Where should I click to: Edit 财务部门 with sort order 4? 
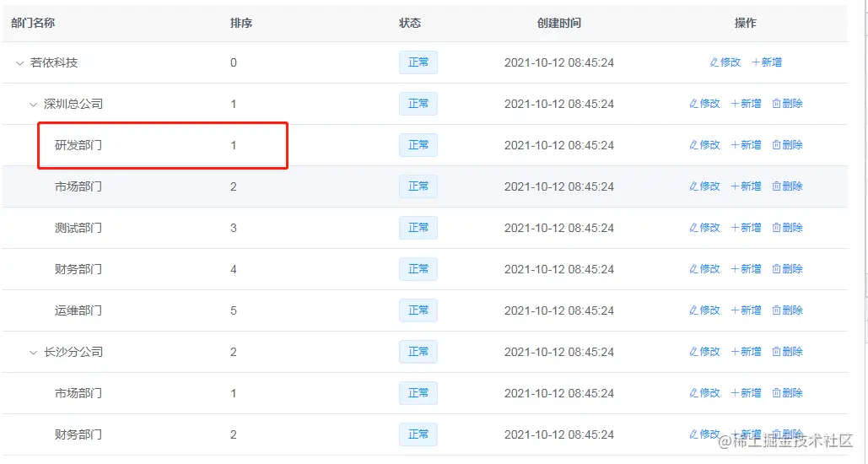pos(704,269)
